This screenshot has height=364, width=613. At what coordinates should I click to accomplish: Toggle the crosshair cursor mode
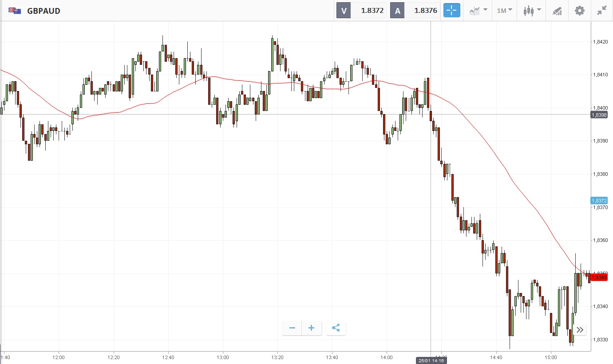pos(451,11)
